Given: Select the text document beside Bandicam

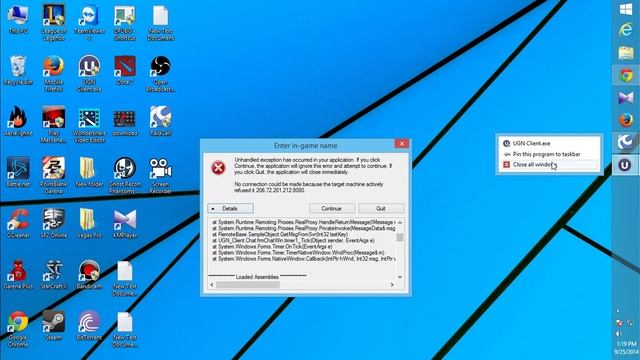Looking at the screenshot, I should (124, 278).
